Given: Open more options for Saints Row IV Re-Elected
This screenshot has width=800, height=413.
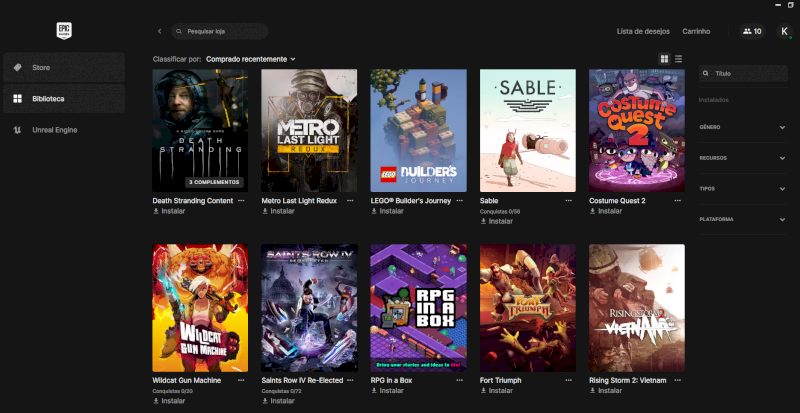Looking at the screenshot, I should click(350, 380).
